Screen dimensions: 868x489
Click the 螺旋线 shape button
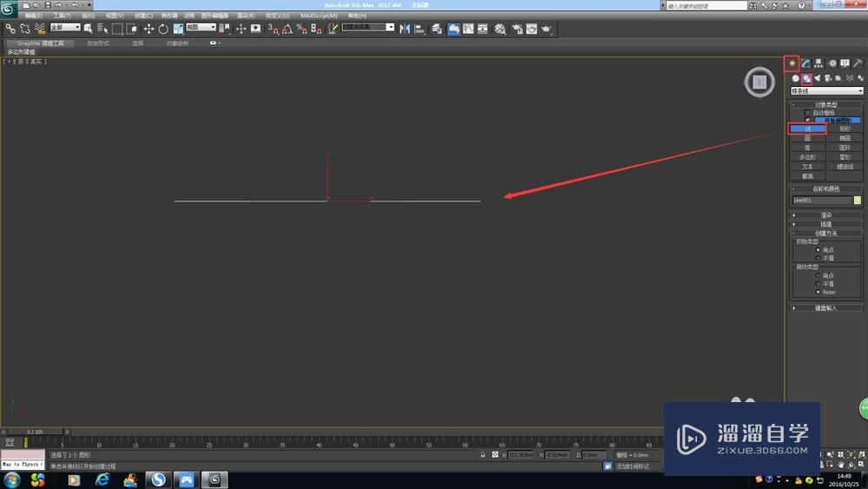coord(845,167)
